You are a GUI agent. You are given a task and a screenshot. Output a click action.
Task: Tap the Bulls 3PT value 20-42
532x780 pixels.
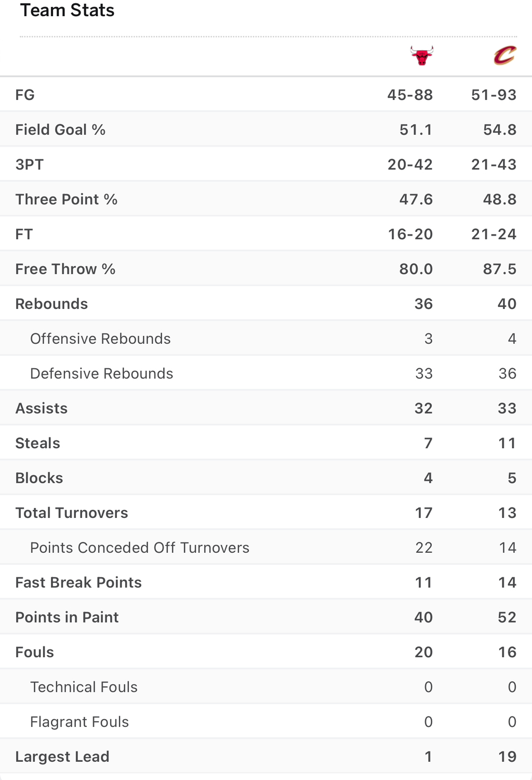coord(410,164)
